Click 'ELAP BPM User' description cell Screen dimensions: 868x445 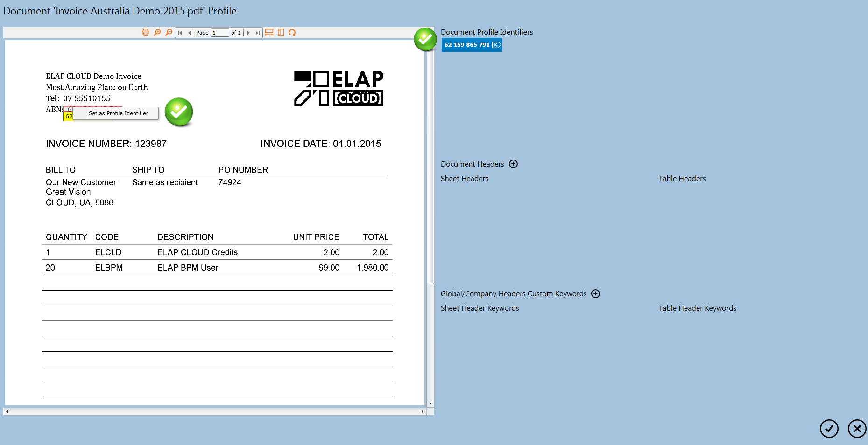tap(188, 268)
